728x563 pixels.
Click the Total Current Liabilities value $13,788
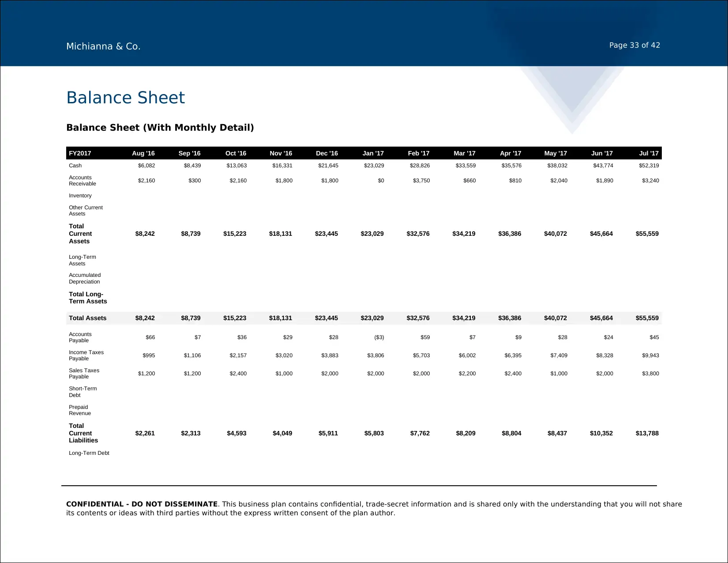click(x=647, y=433)
